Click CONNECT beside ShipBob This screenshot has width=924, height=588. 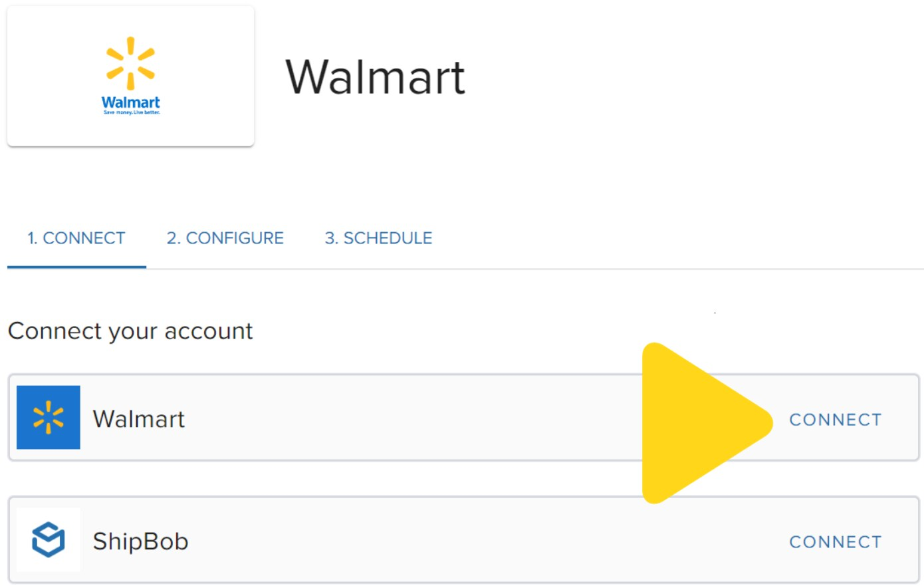pos(836,541)
